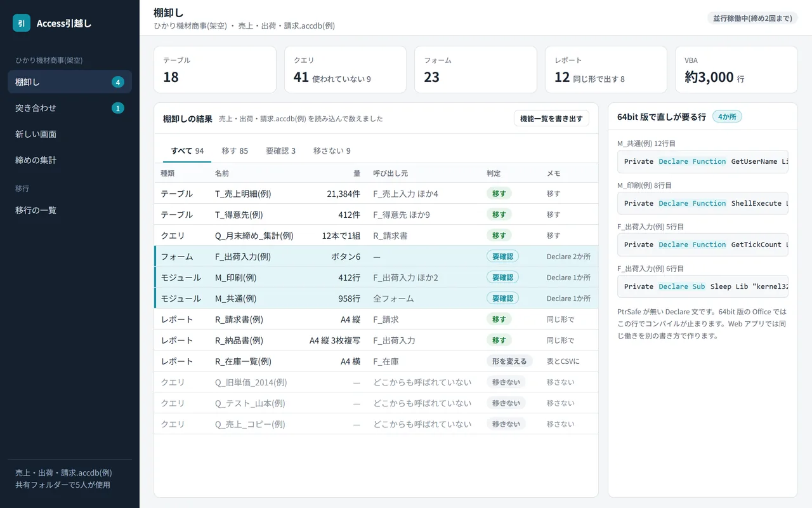This screenshot has width=812, height=508.
Task: Open the VBA 約3,000 行 summary card
Action: point(737,70)
